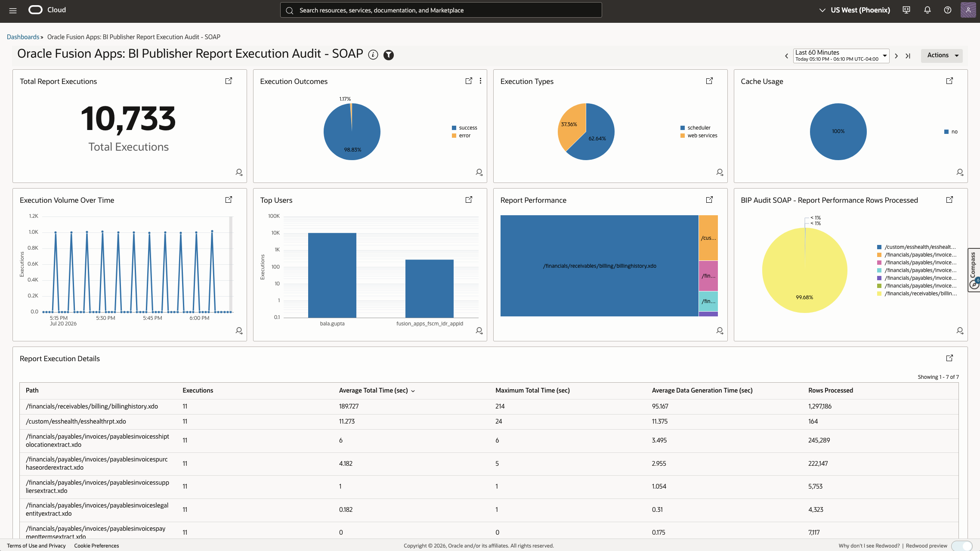Image resolution: width=980 pixels, height=551 pixels.
Task: Open Execution Outcomes widget options menu
Action: (480, 81)
